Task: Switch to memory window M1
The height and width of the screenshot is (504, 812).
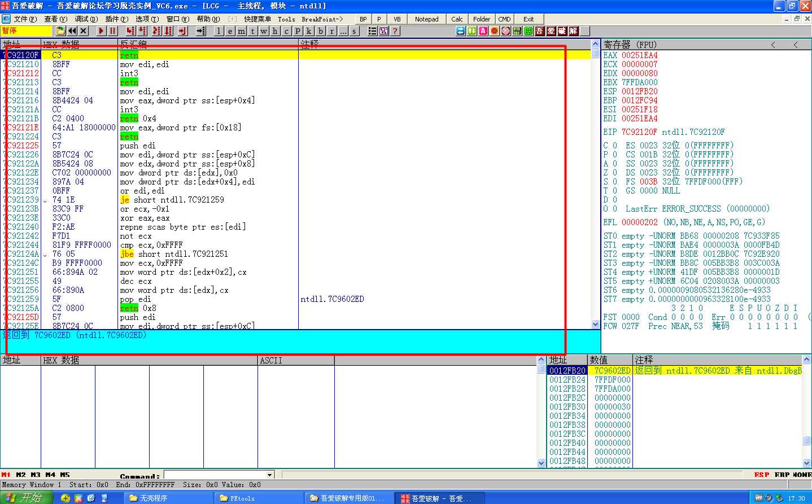Action: tap(6, 475)
